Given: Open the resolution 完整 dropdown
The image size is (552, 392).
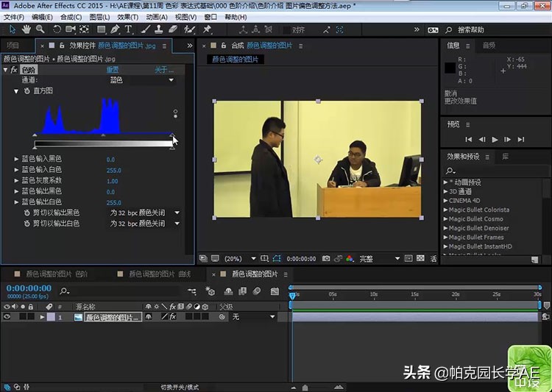Looking at the screenshot, I should pyautogui.click(x=380, y=259).
